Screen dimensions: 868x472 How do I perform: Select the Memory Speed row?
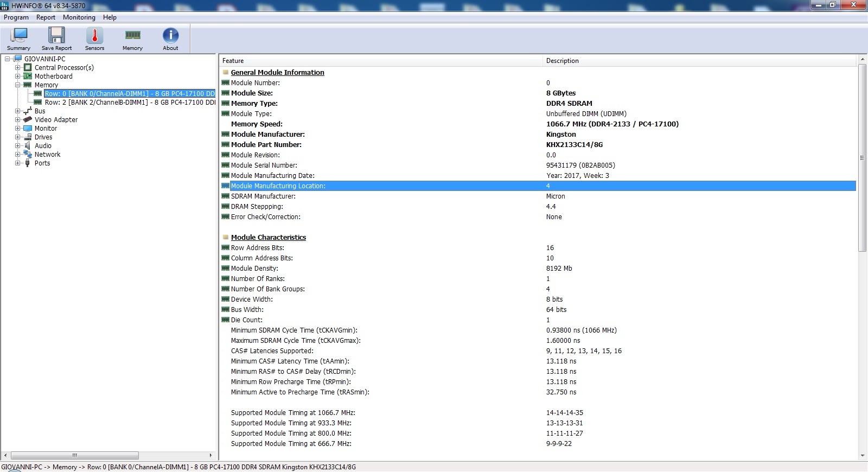(x=538, y=124)
